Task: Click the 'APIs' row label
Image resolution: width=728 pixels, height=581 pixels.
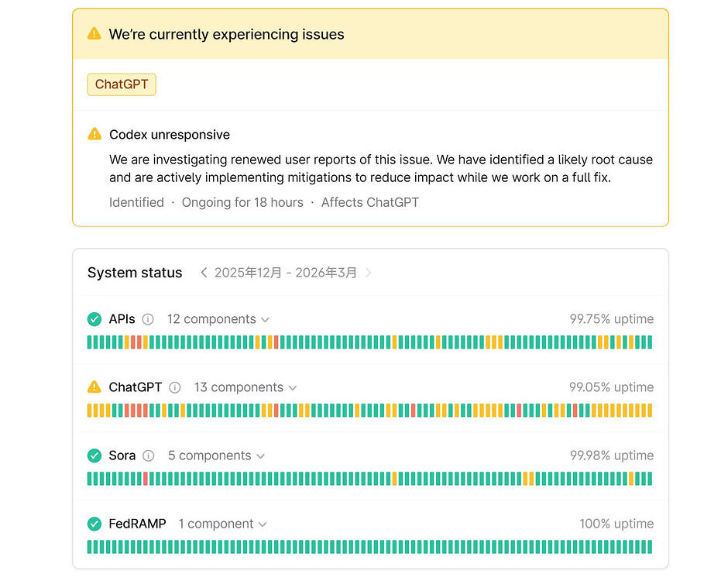Action: click(122, 319)
